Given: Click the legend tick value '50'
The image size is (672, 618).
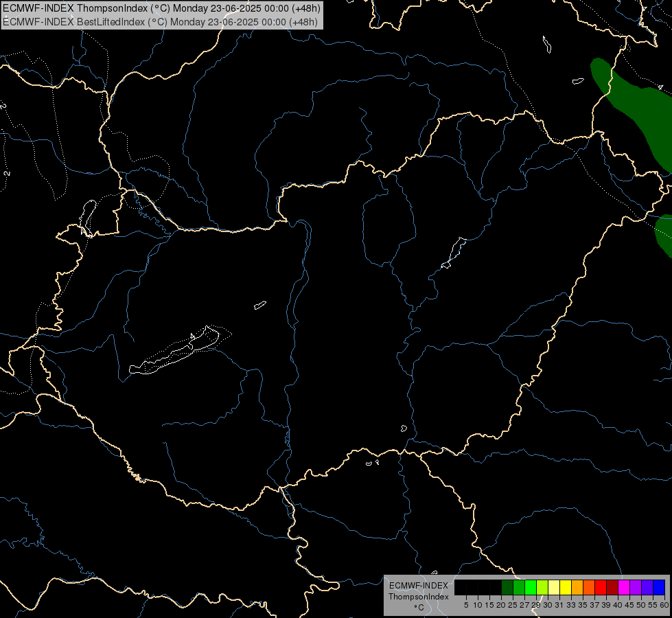Looking at the screenshot, I should (x=640, y=605).
